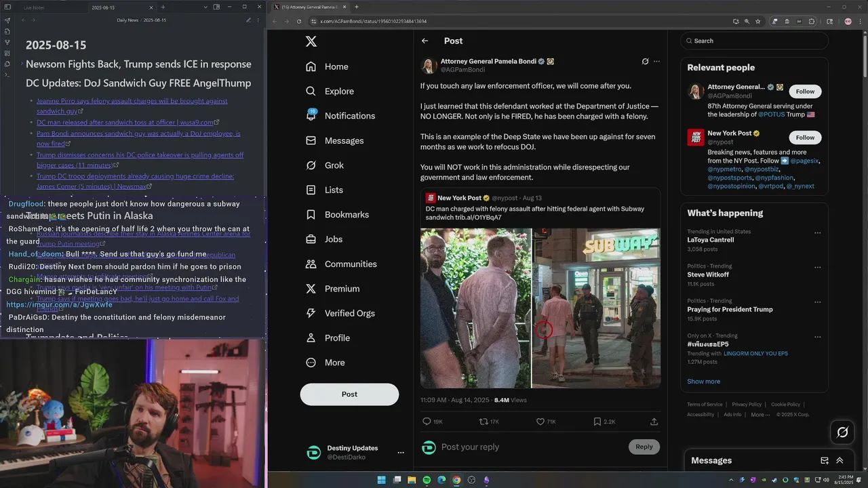Click the More circle icon in sidebar
The image size is (868, 488).
pyautogui.click(x=311, y=363)
